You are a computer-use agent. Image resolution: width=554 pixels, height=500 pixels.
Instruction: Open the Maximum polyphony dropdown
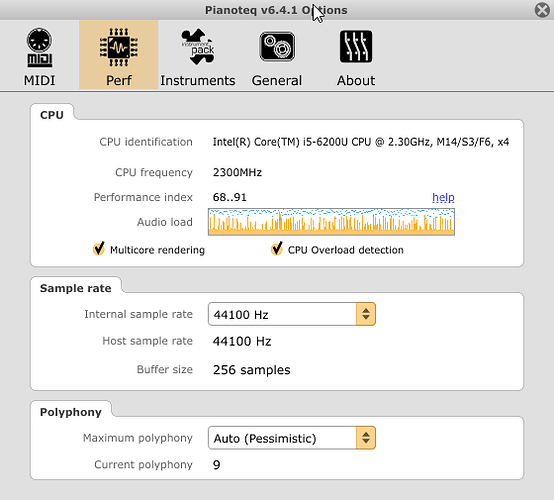292,438
